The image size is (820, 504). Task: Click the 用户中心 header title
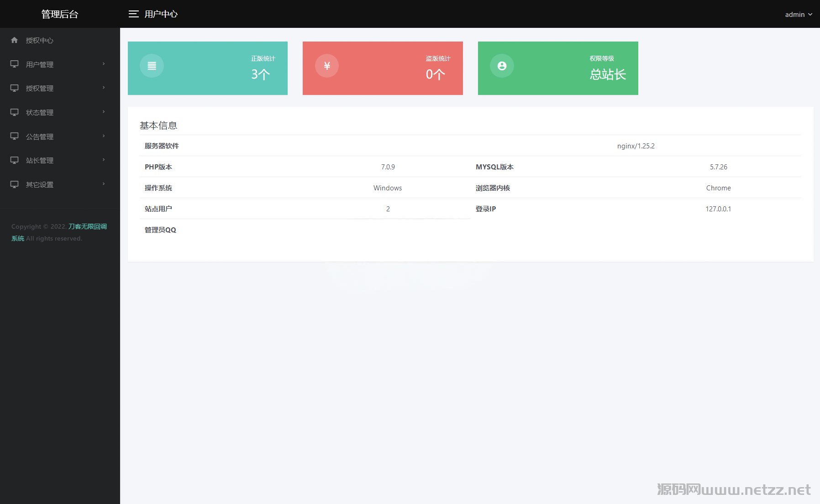click(161, 14)
